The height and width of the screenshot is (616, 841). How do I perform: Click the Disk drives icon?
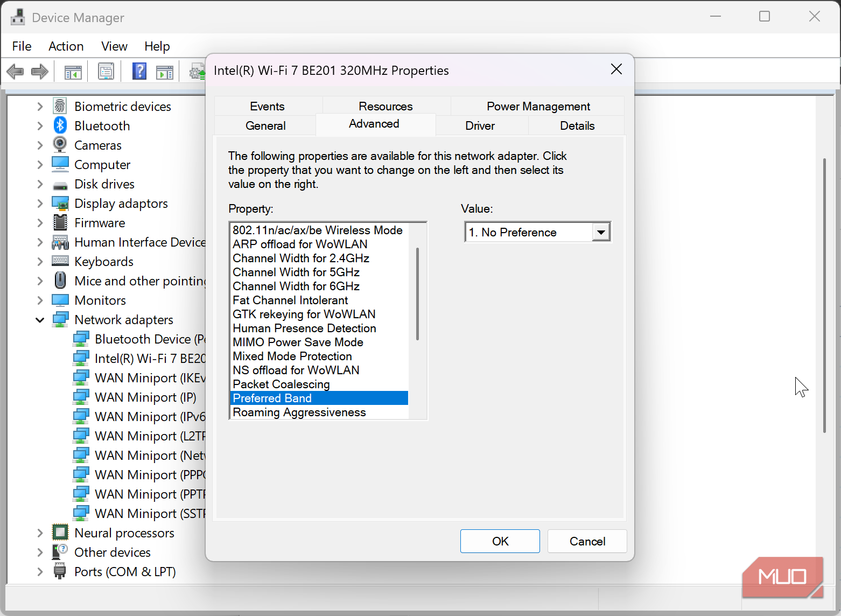click(x=60, y=185)
